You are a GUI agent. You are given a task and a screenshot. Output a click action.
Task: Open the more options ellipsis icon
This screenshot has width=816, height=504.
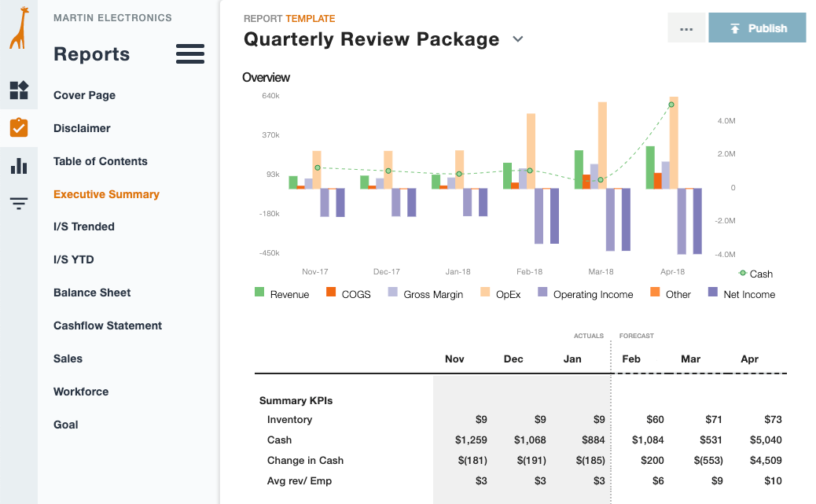point(686,28)
